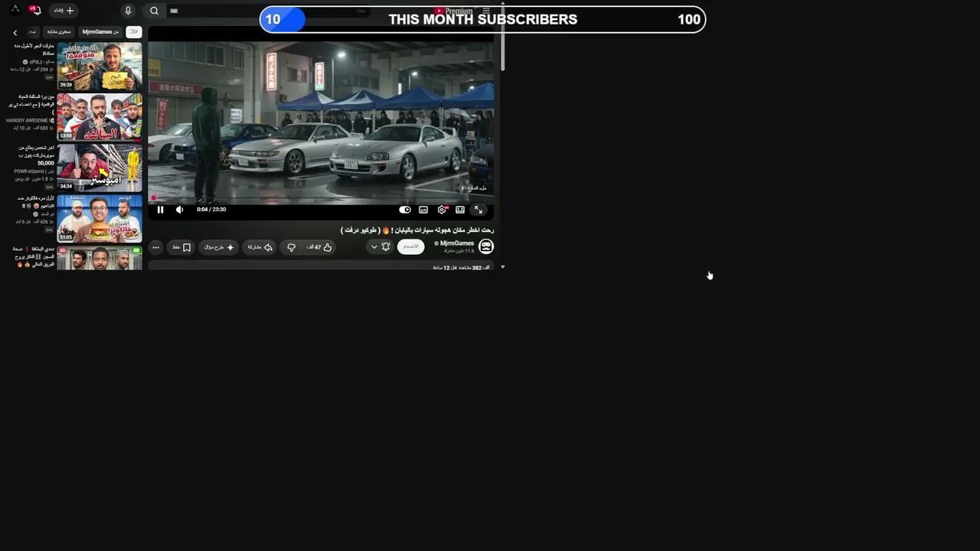
Task: Toggle the autoplay switch
Action: click(x=405, y=210)
